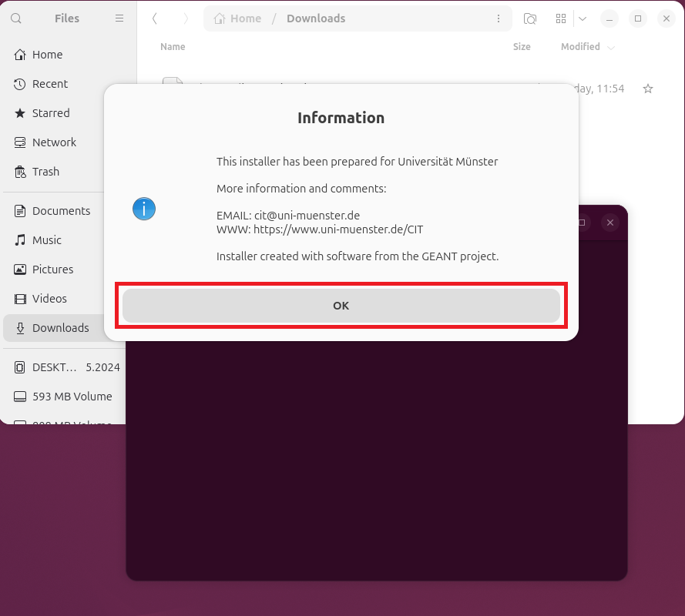This screenshot has height=616, width=685.
Task: Select Downloads in the sidebar
Action: (52, 328)
